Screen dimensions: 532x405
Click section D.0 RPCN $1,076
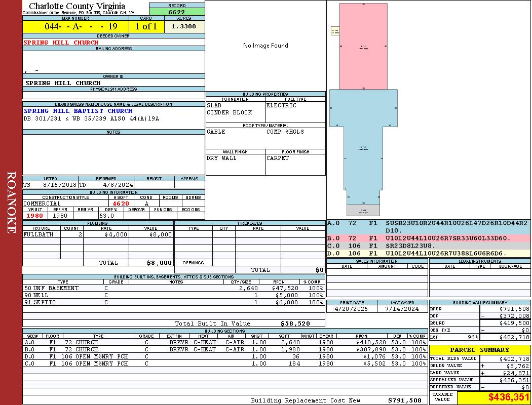374,356
